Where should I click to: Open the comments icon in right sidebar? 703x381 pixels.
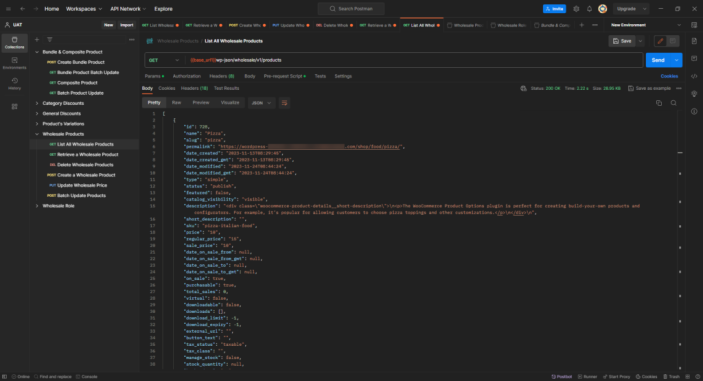[x=694, y=58]
